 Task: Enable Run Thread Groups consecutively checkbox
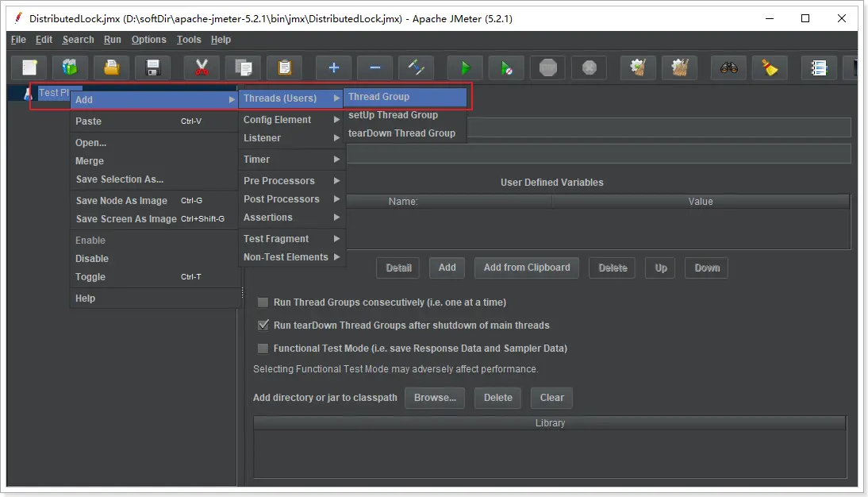tap(263, 302)
